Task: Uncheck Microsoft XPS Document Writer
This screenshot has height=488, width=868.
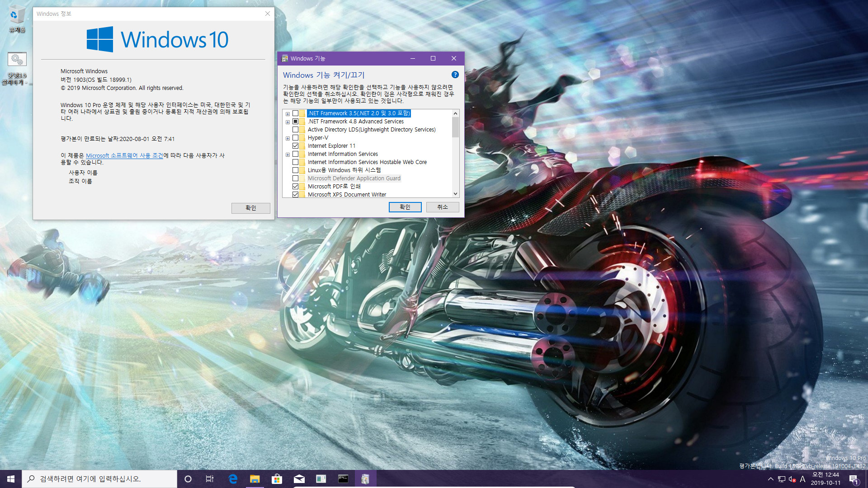Action: tap(295, 195)
